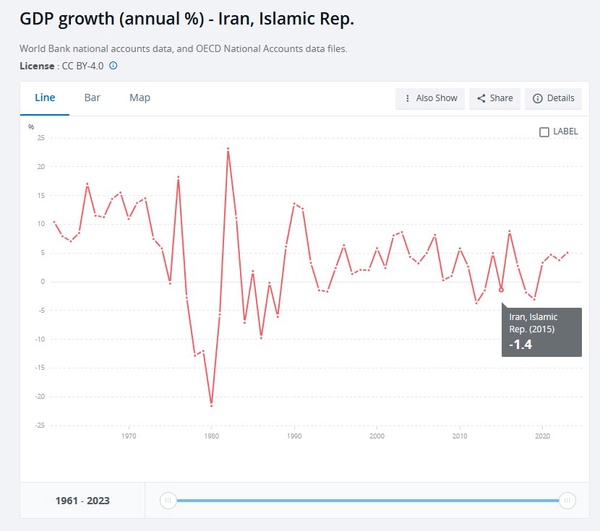This screenshot has height=531, width=600.
Task: Open the Details panel
Action: (x=553, y=98)
